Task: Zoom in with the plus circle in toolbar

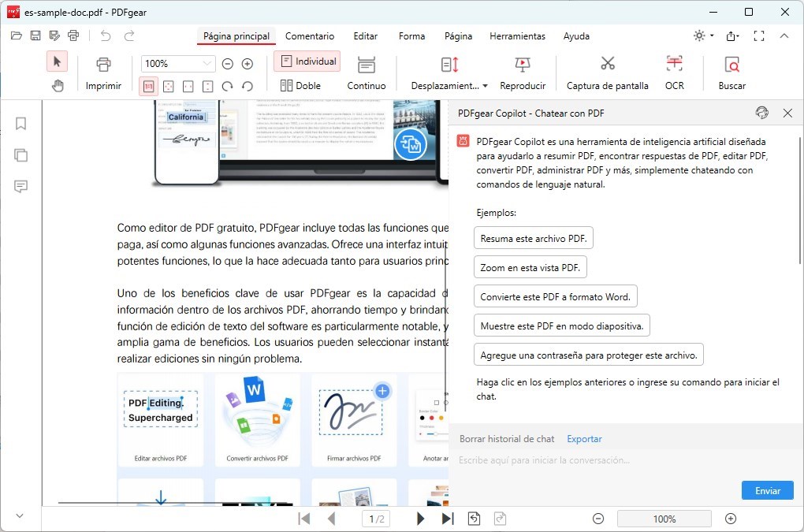Action: tap(248, 64)
